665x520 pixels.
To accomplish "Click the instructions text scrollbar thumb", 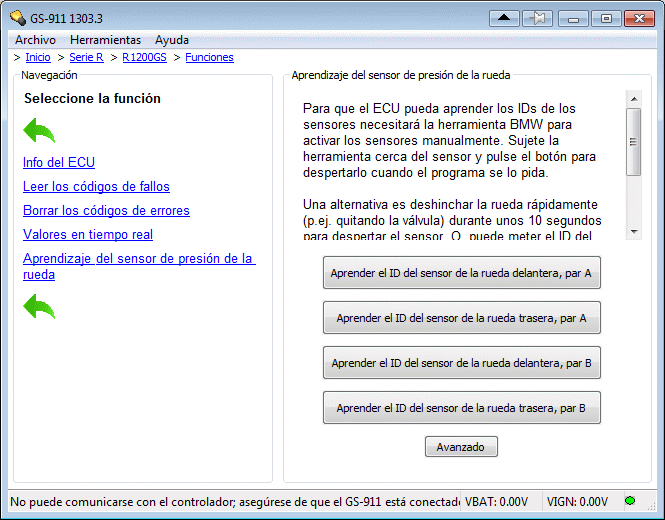I will coord(633,140).
